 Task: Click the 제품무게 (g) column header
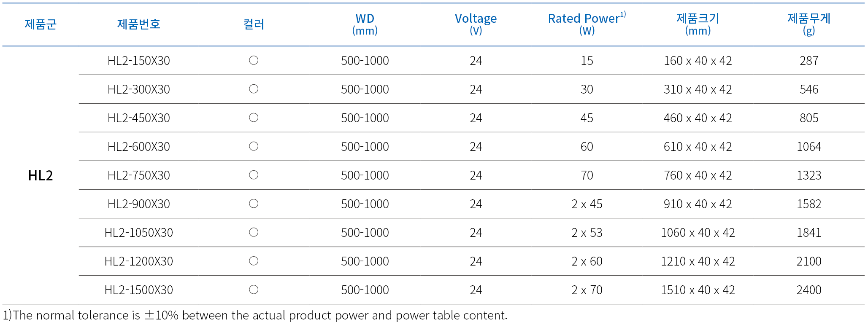coord(809,24)
